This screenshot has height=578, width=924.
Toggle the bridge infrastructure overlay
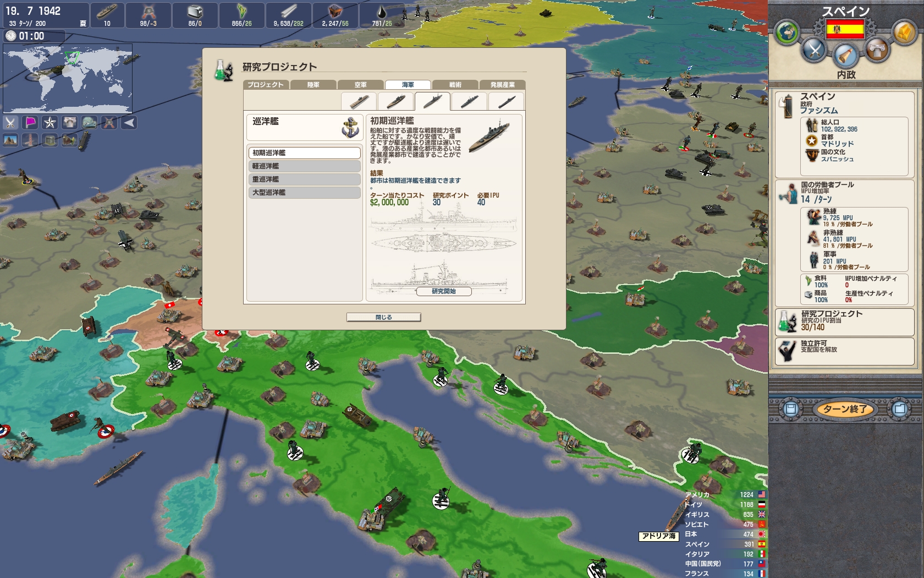click(30, 140)
